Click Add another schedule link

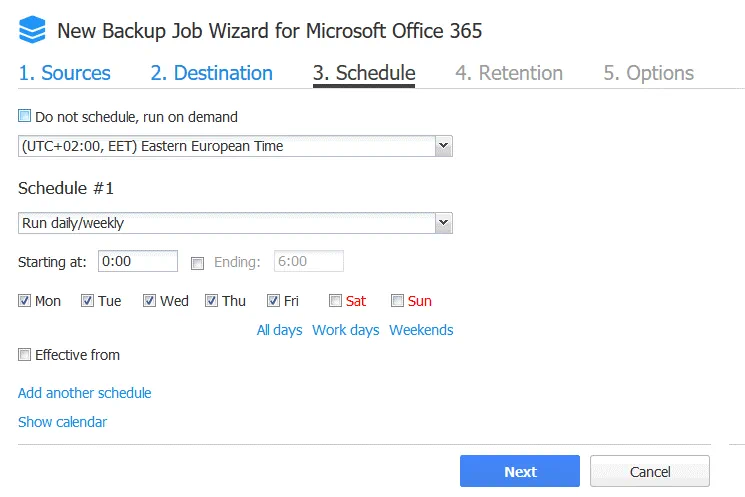tap(85, 393)
